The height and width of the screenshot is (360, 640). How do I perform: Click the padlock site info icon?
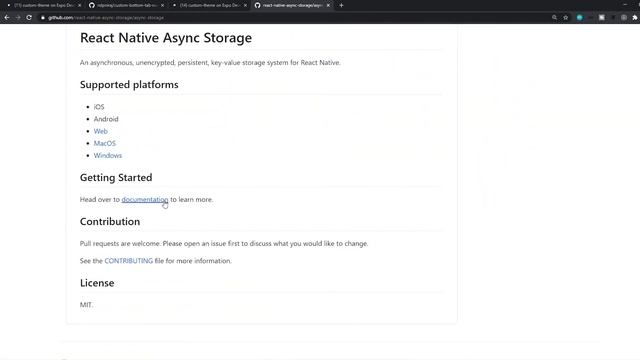[x=42, y=18]
